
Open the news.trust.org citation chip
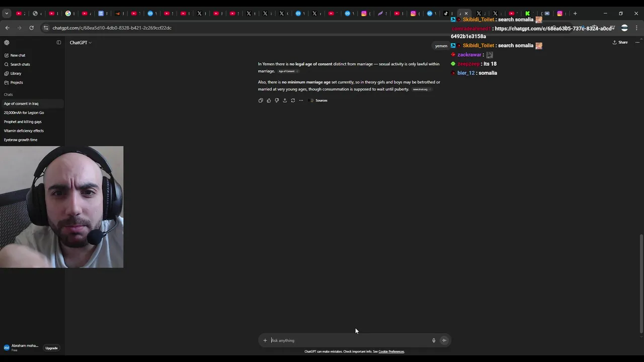tap(422, 89)
